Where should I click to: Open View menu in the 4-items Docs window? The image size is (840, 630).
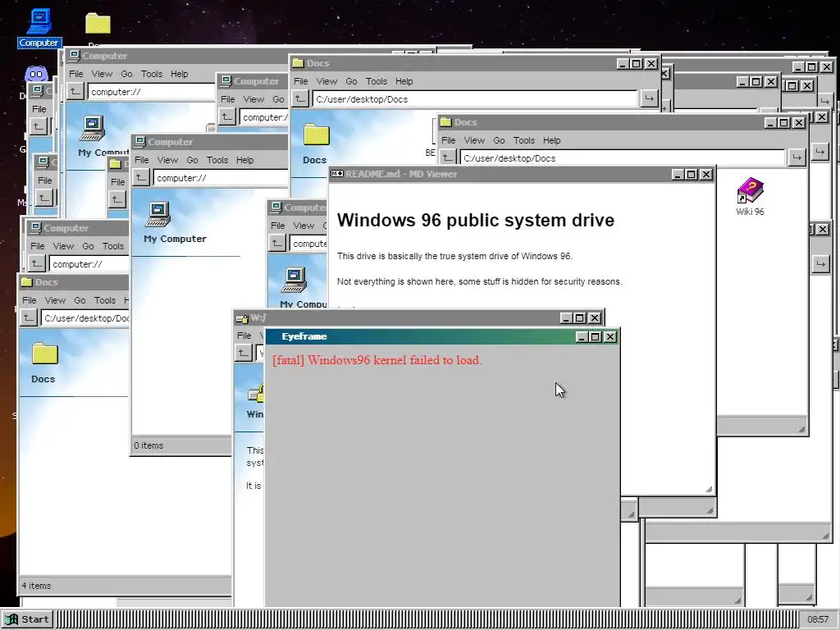[x=55, y=300]
